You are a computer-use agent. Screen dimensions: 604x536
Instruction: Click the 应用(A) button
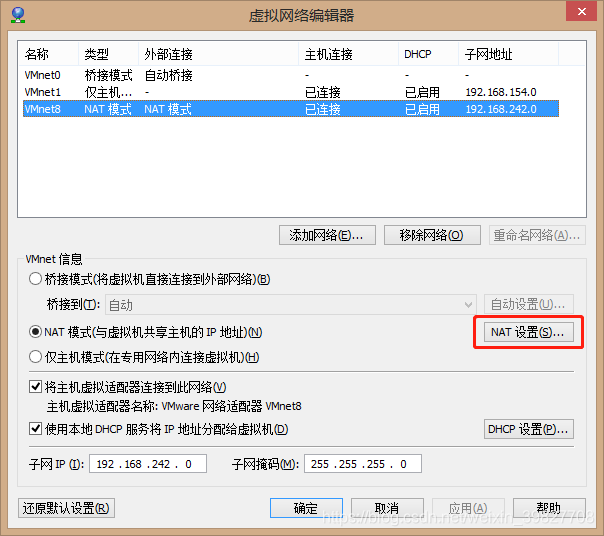click(468, 508)
